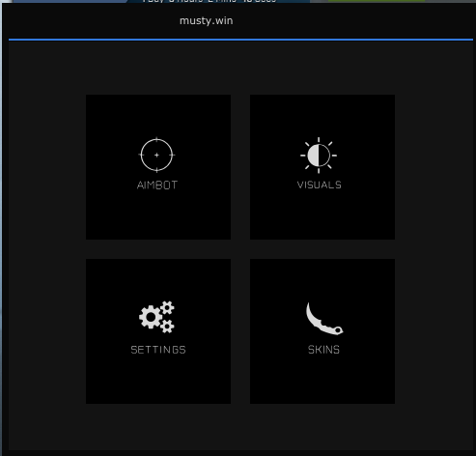Screen dimensions: 476x456
Task: Click the karambit knife icon for SKINS
Action: coord(324,319)
